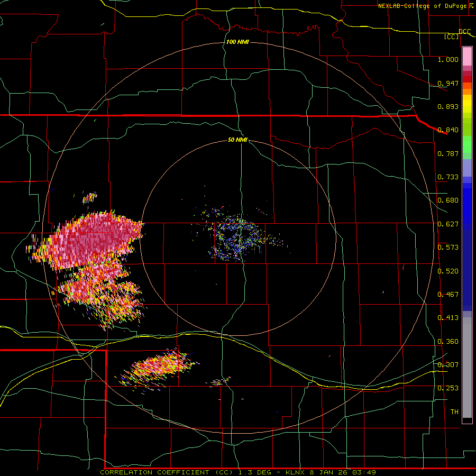
Task: Click the DCC label above the color scale
Action: 465,31
